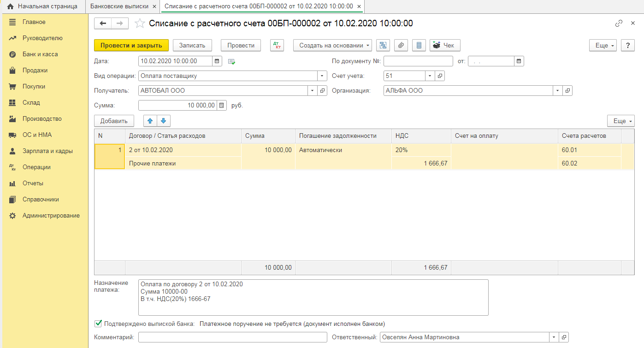
Task: Go back with left arrow button
Action: coord(103,24)
